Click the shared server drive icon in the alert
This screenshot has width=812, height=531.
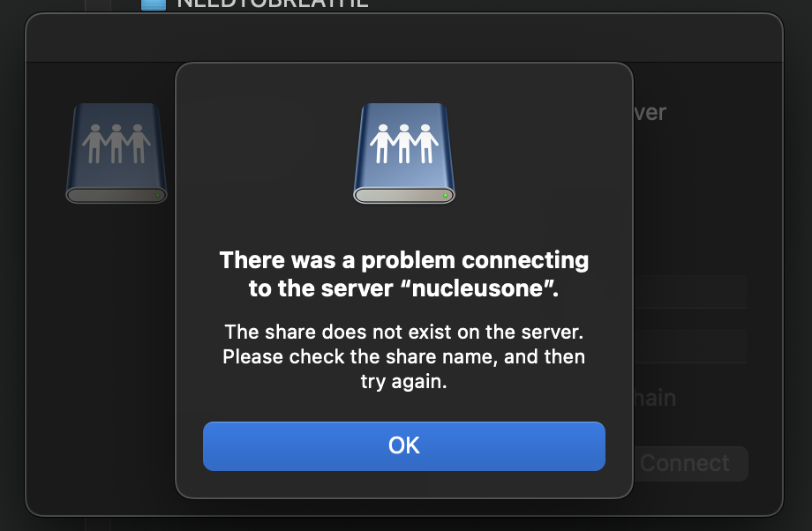(x=404, y=153)
